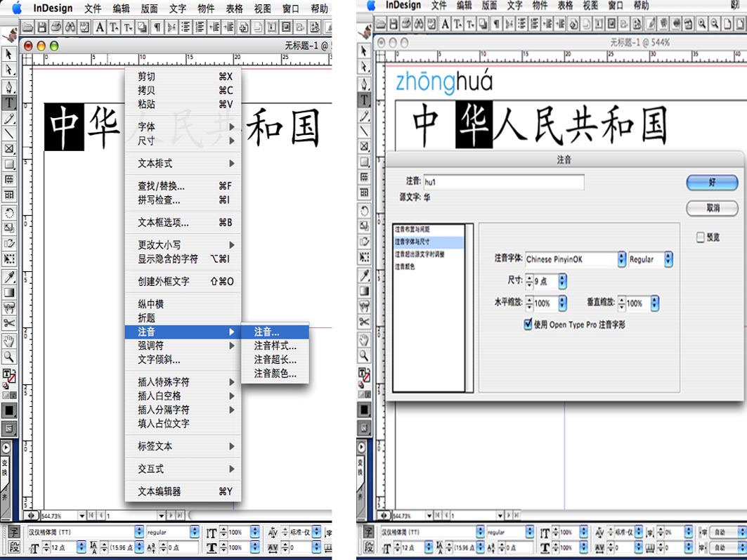Enable the 预览 preview checkbox
This screenshot has width=747, height=560.
pos(700,237)
